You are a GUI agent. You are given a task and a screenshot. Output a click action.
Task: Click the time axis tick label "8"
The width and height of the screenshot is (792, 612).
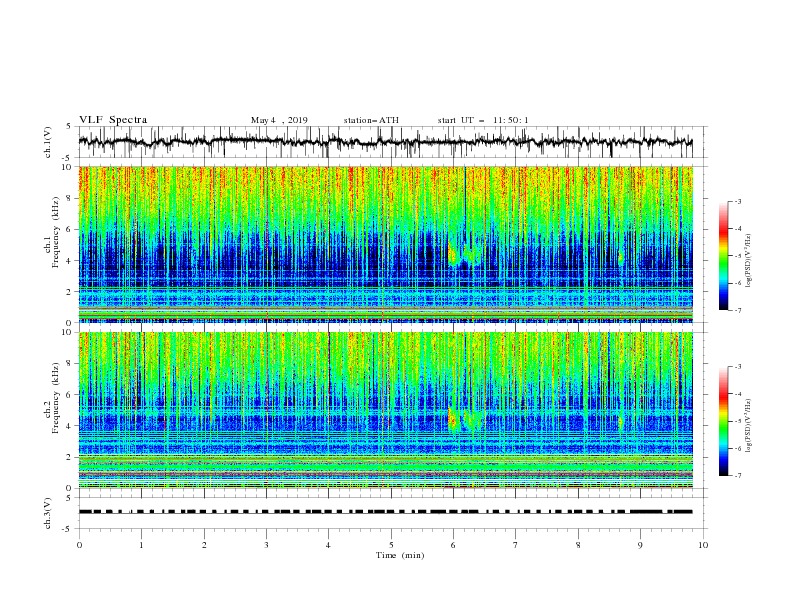tap(578, 545)
